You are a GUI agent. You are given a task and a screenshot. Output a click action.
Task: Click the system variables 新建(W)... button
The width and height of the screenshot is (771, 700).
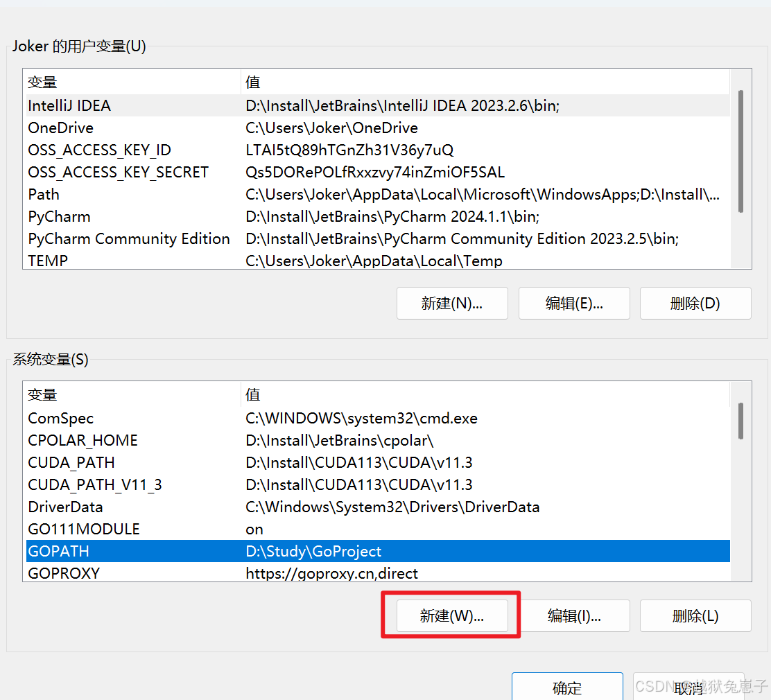[452, 616]
